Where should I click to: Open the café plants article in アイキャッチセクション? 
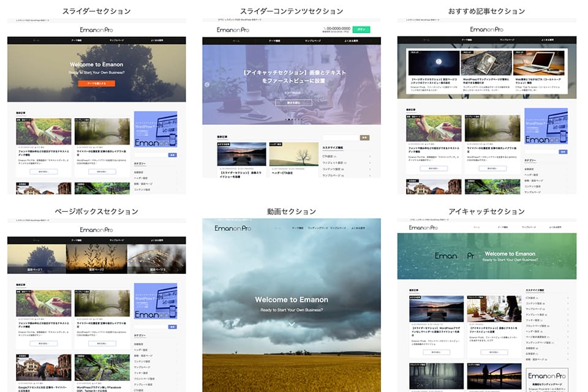[x=494, y=309]
